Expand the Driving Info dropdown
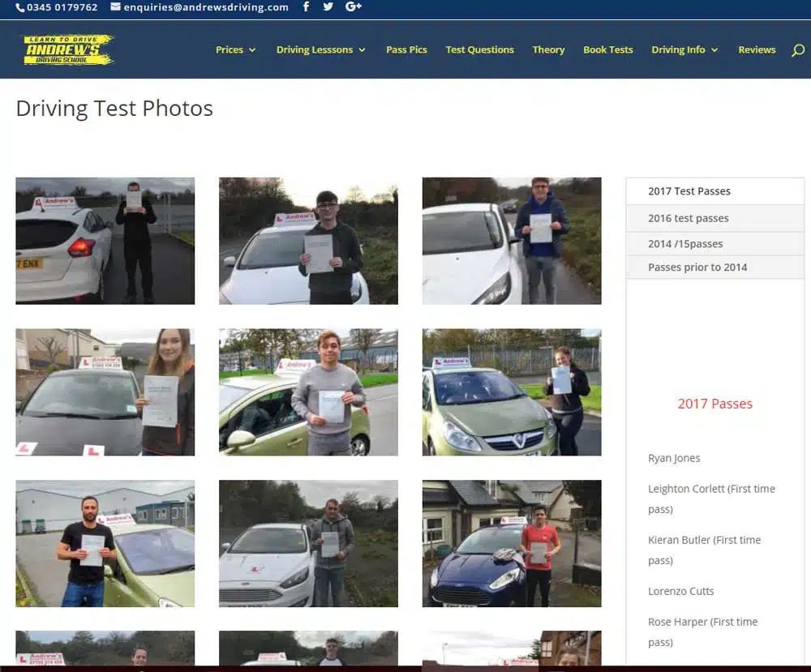811x672 pixels. [x=684, y=50]
